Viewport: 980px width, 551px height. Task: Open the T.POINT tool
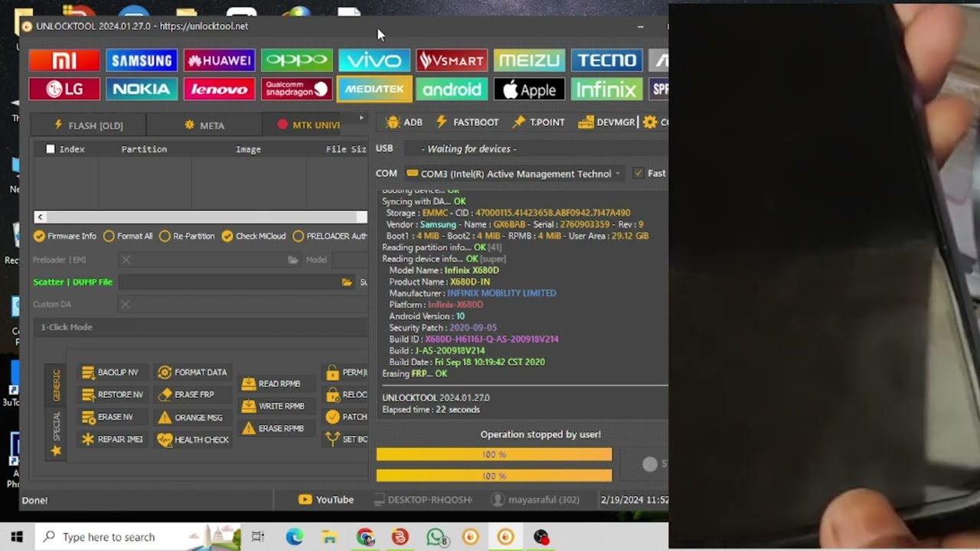(x=538, y=122)
